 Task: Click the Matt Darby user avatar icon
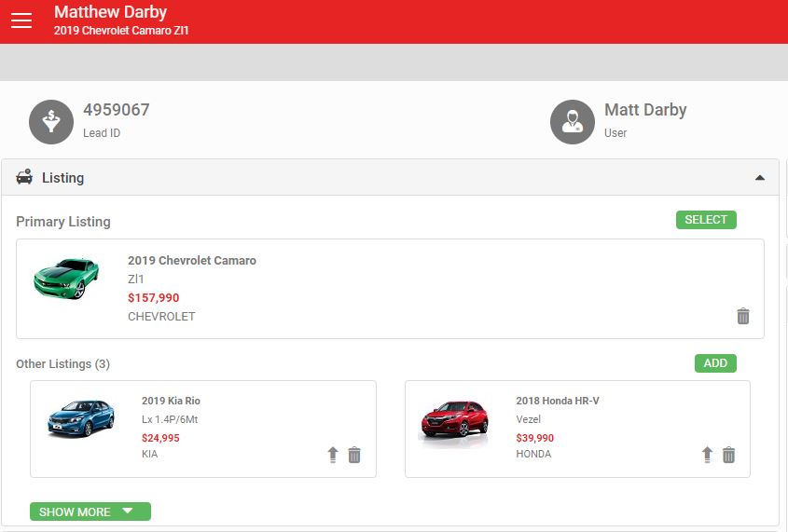[573, 122]
